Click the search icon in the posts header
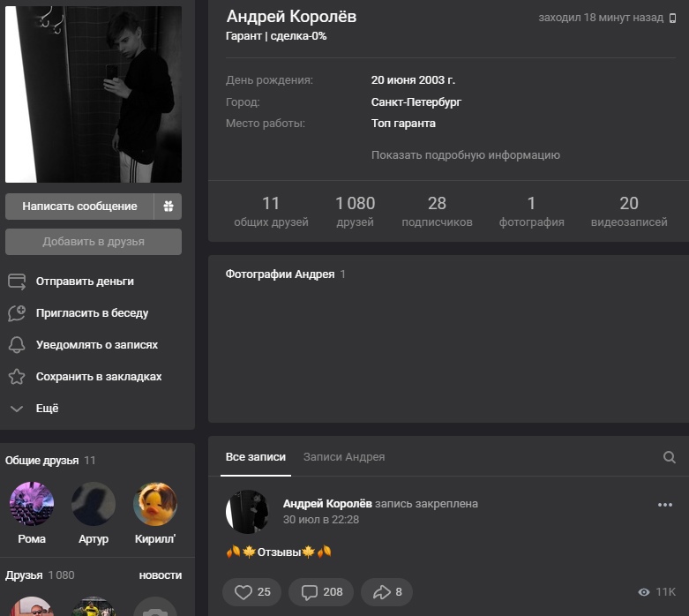The height and width of the screenshot is (616, 689). (x=669, y=457)
